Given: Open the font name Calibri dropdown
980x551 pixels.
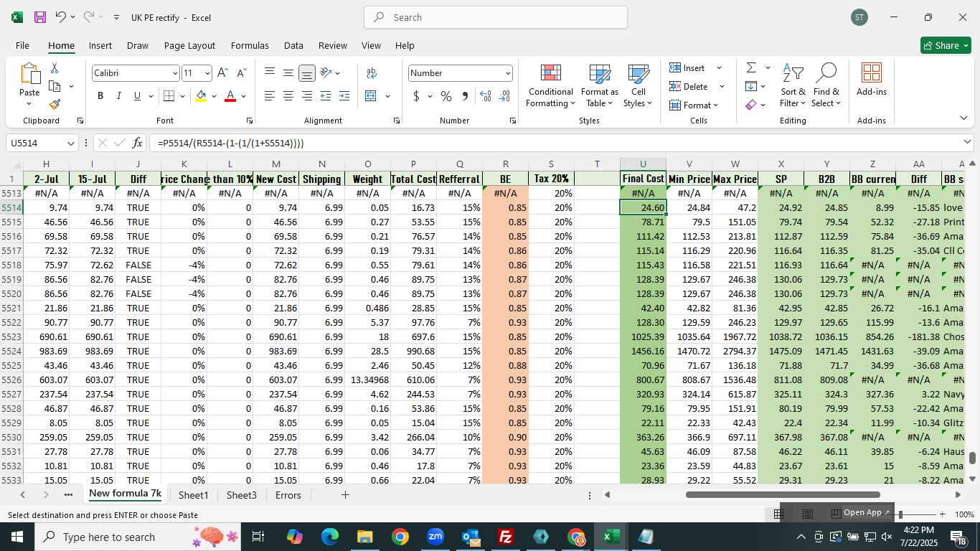Looking at the screenshot, I should coord(175,73).
